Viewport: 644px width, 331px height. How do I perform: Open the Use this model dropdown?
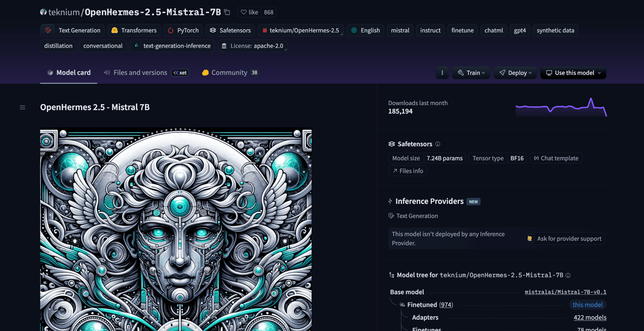[x=573, y=73]
